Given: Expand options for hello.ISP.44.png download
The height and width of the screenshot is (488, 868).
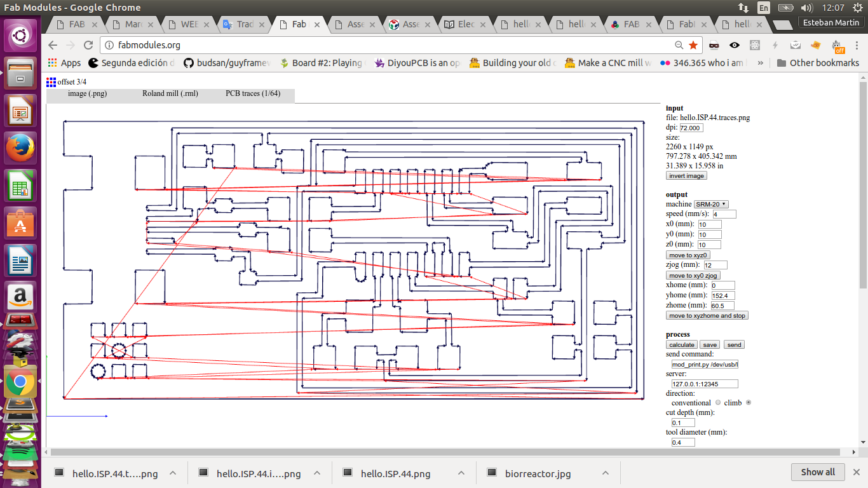Looking at the screenshot, I should pos(461,473).
